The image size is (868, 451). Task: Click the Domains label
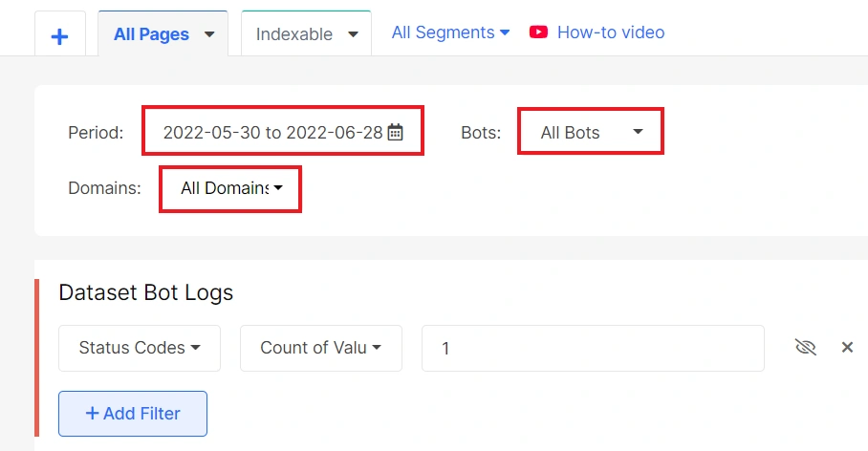(x=104, y=188)
